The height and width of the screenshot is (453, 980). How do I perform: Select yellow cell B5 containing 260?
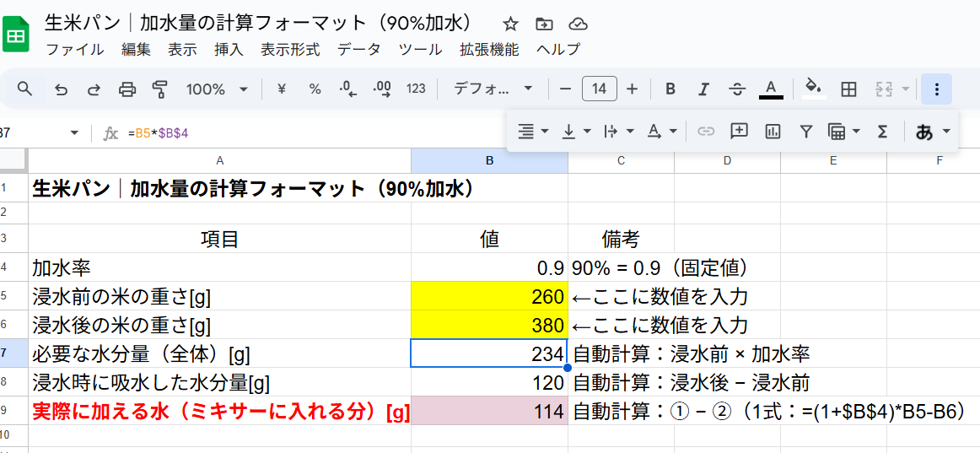pos(489,296)
